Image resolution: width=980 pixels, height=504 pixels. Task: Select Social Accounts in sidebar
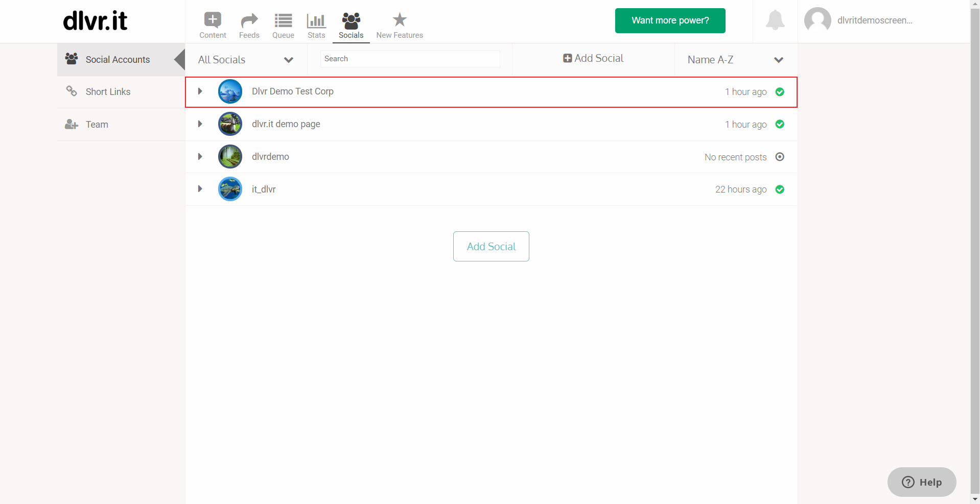point(121,60)
